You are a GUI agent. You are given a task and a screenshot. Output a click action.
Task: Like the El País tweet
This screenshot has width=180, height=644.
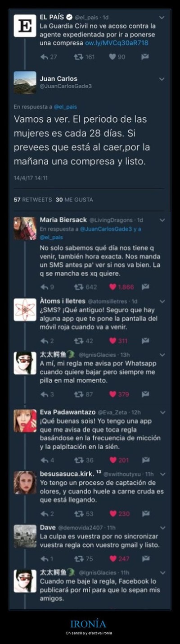pyautogui.click(x=112, y=57)
